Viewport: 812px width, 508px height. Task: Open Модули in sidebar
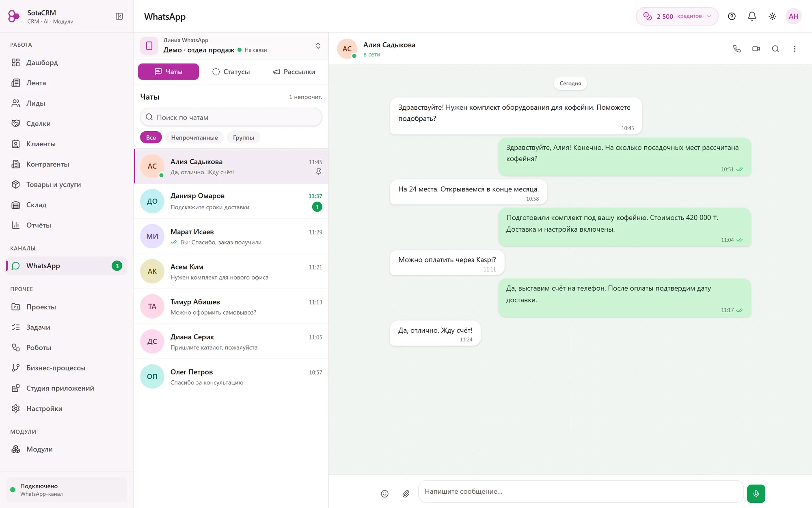[x=67, y=449]
